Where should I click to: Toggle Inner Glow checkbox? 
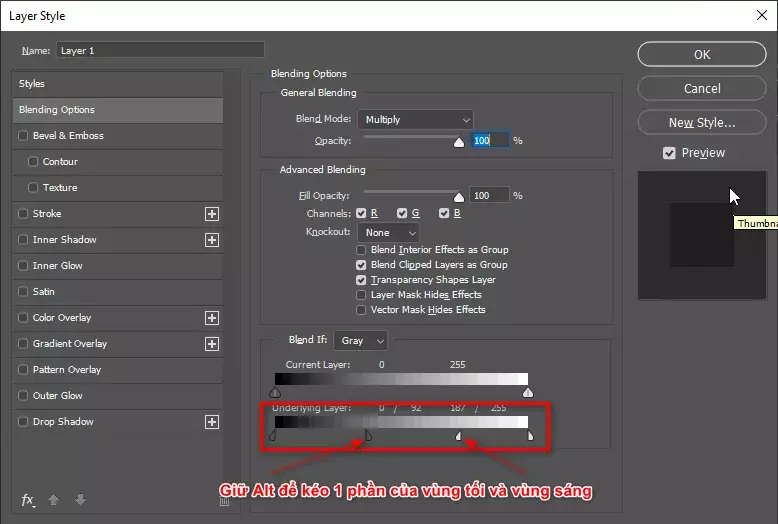23,265
